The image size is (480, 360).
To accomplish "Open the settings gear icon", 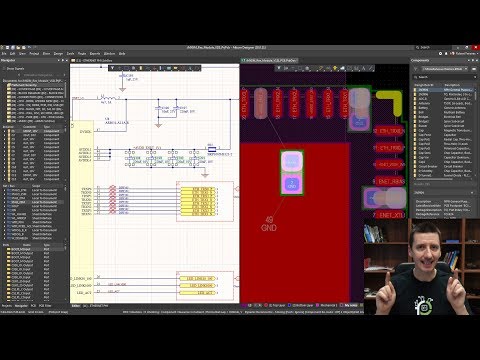I will tap(440, 54).
